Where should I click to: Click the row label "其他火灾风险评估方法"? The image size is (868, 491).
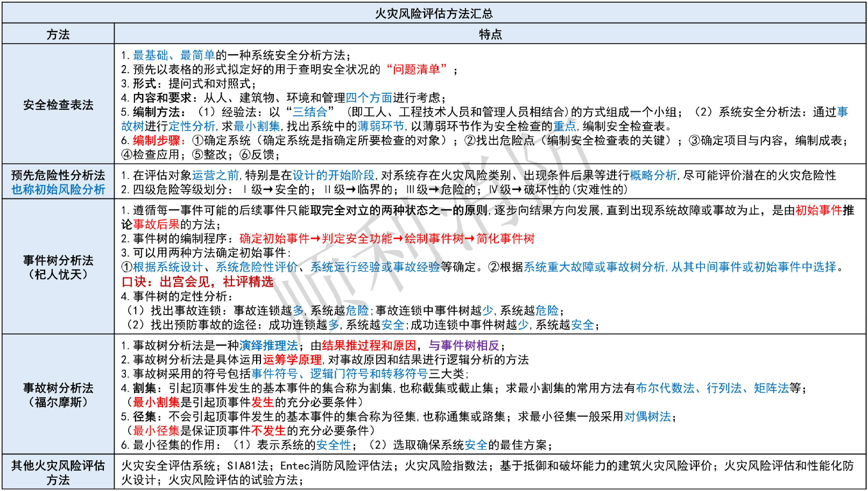tap(58, 472)
